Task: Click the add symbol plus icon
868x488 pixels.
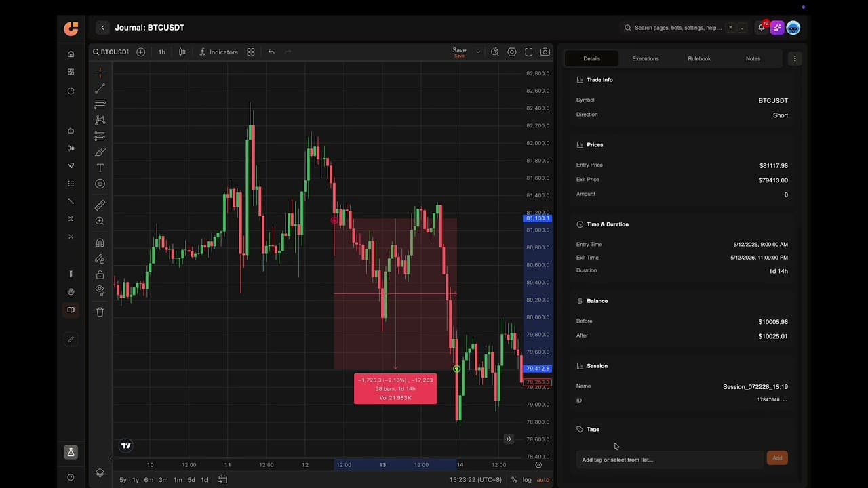Action: point(140,52)
